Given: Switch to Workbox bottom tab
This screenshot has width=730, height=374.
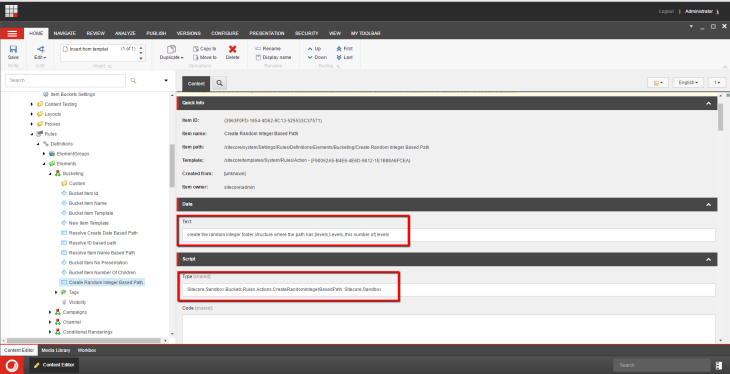Looking at the screenshot, I should 87,350.
